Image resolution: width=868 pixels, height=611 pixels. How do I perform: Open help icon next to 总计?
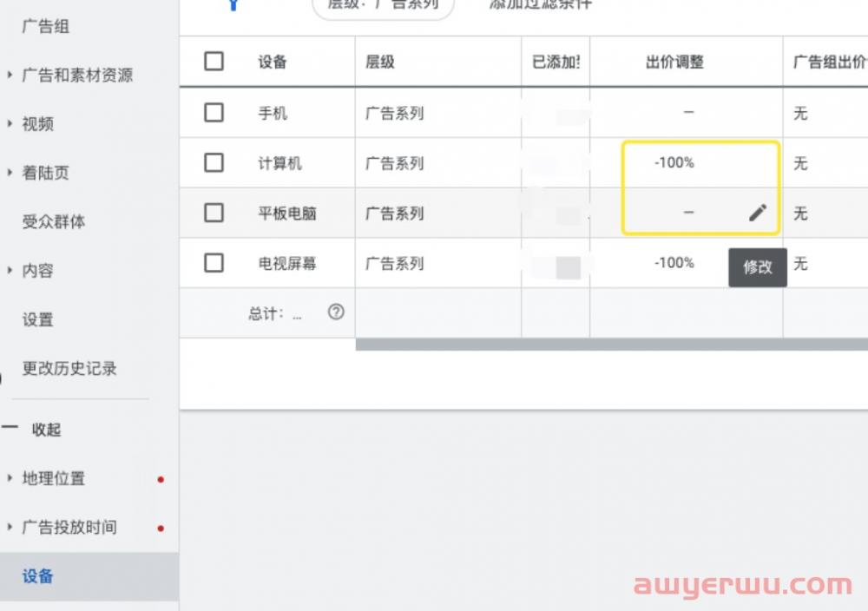336,312
